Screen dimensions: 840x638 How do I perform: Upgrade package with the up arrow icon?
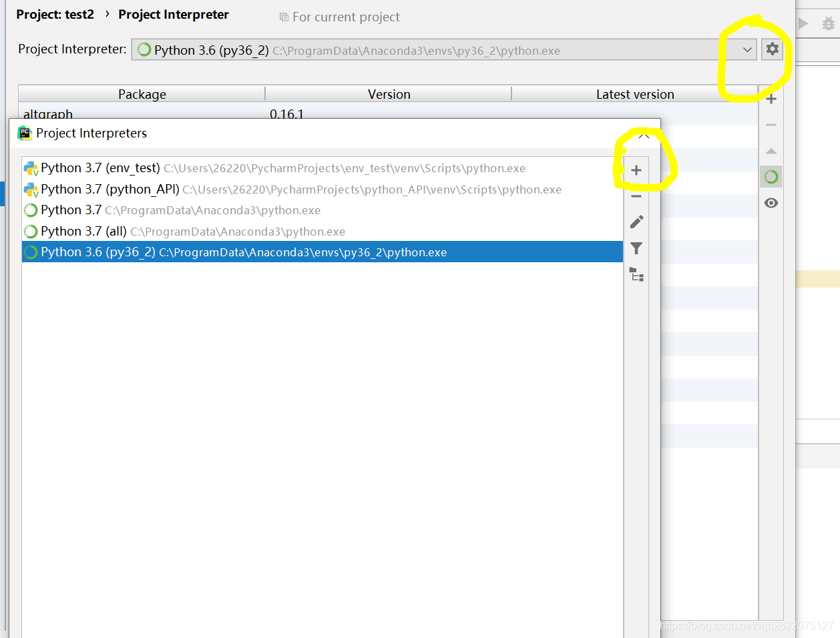771,151
